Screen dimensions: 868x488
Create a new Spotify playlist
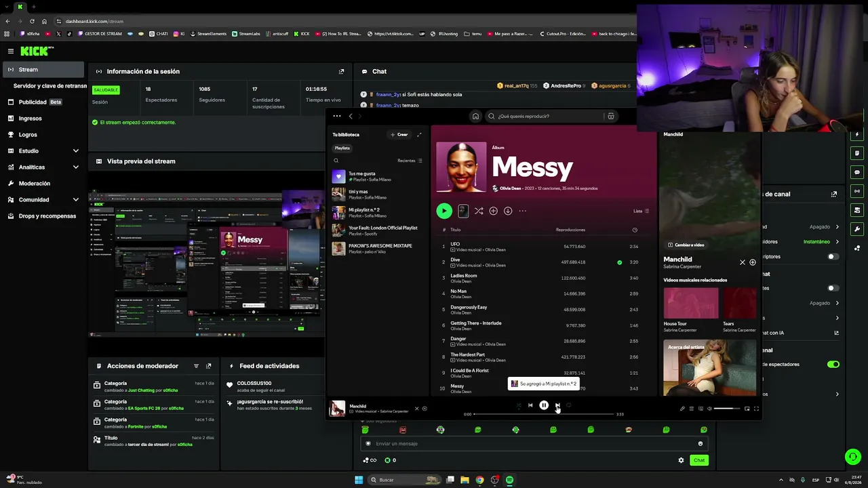[399, 134]
